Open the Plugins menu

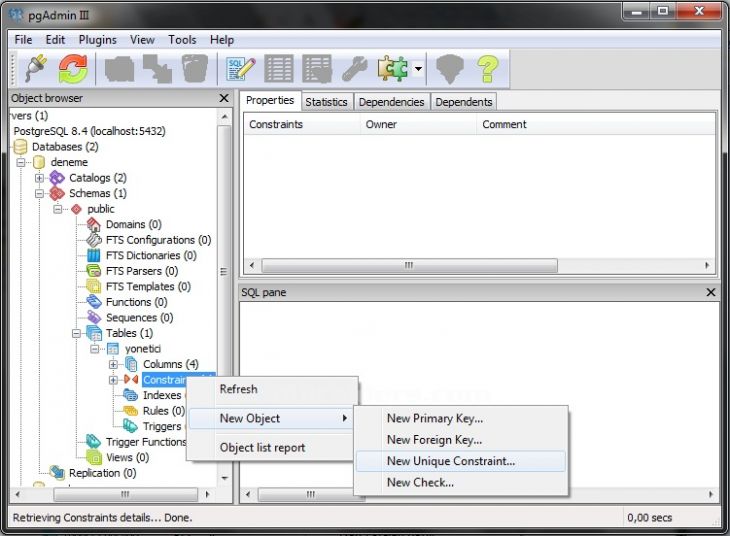pyautogui.click(x=98, y=40)
